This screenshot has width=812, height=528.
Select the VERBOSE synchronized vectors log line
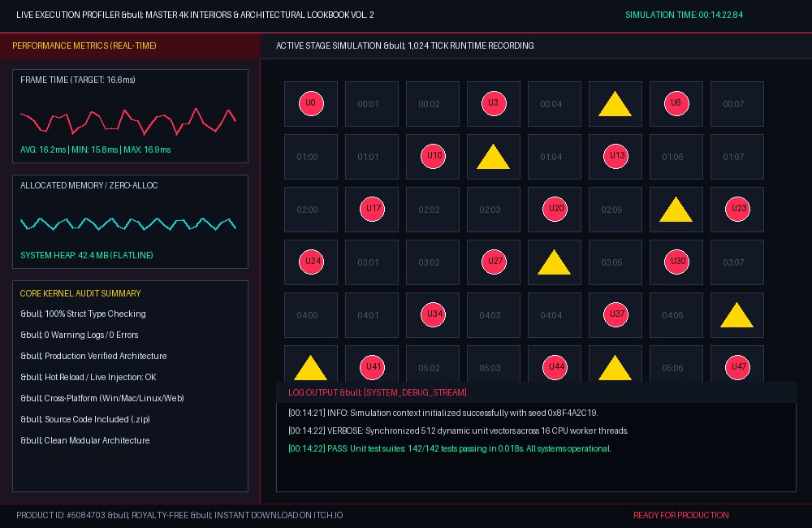pyautogui.click(x=458, y=431)
